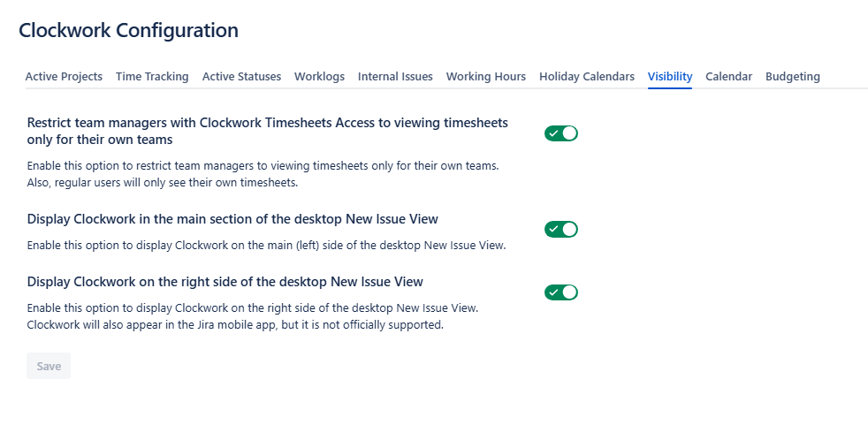Click the Clockwork Configuration page heading
Screen dimensions: 868x440
(128, 30)
